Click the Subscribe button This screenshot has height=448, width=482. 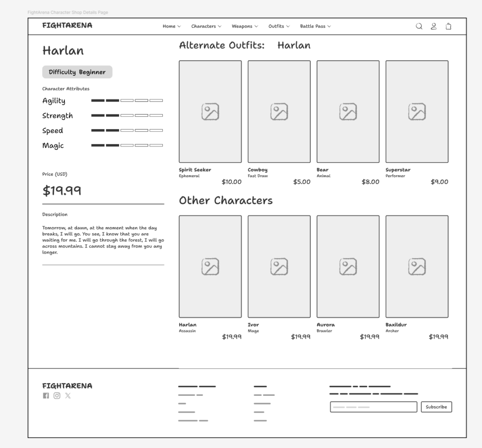point(436,407)
